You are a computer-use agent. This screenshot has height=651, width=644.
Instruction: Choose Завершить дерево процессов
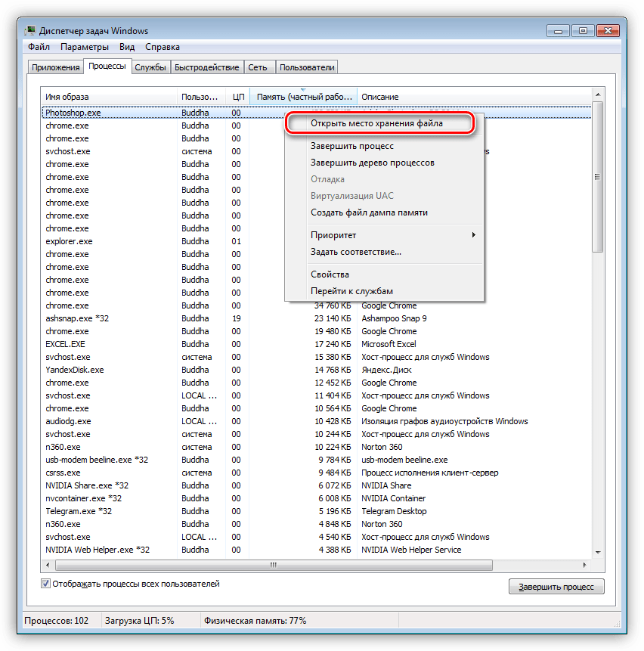tap(384, 163)
